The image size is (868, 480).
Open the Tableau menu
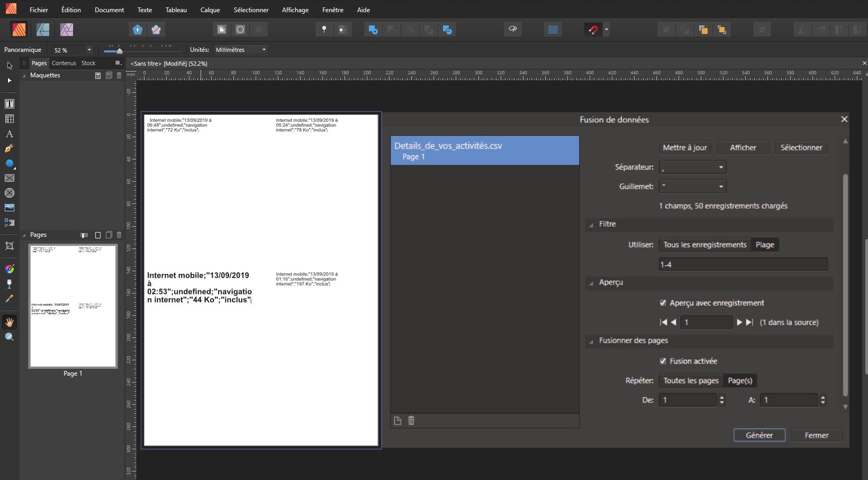tap(176, 10)
